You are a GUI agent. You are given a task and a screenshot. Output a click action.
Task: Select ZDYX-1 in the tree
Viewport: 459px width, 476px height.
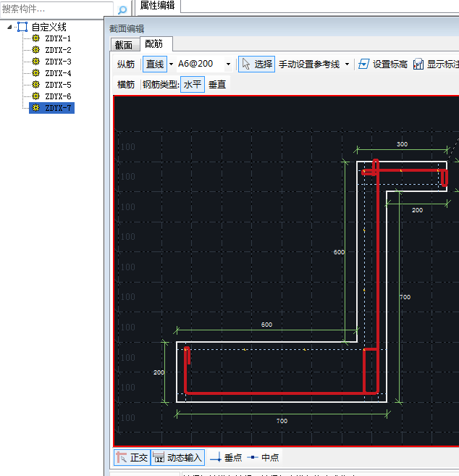pos(58,38)
